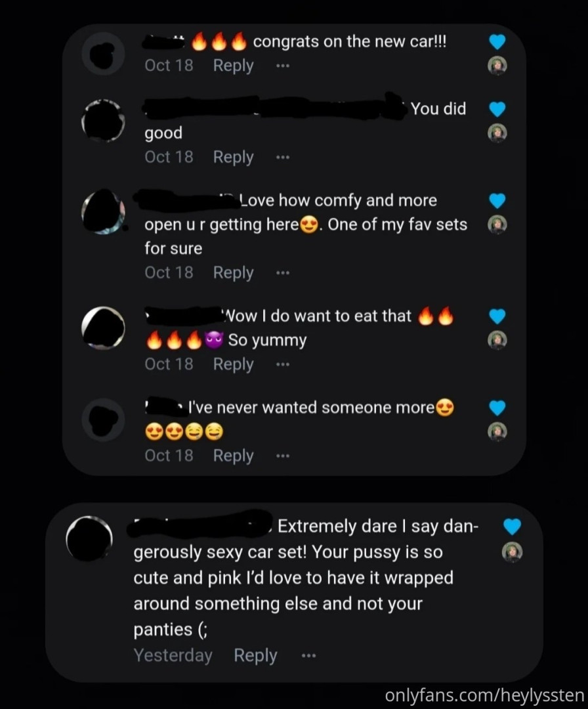This screenshot has width=588, height=709.
Task: Toggle heart on the "You did good" comment
Action: [497, 110]
